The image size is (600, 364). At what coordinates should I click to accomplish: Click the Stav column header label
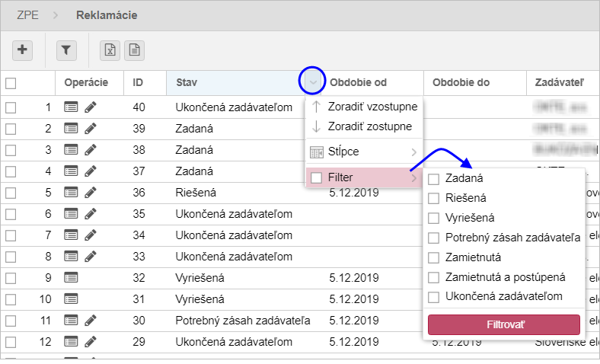pos(187,82)
